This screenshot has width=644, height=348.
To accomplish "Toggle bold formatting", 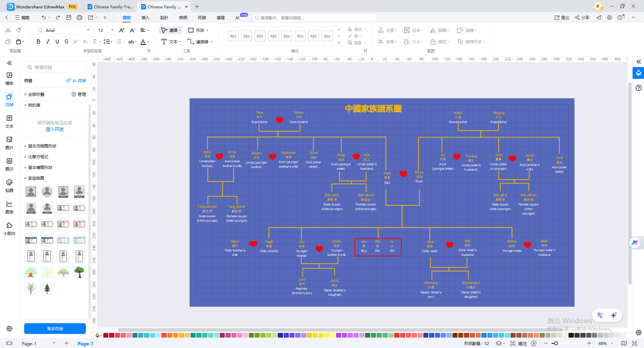I will pyautogui.click(x=38, y=42).
